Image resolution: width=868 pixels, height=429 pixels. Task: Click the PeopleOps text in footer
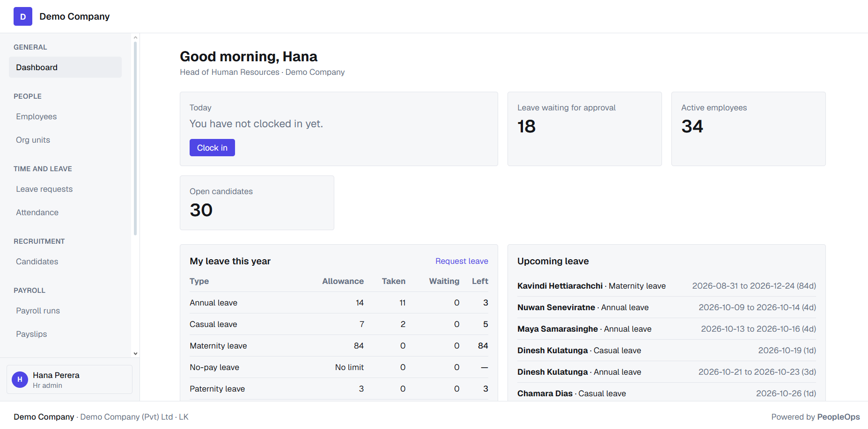(839, 417)
